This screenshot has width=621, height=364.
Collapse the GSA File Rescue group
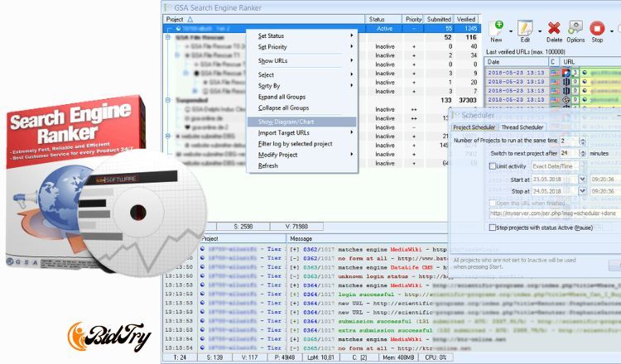point(169,37)
